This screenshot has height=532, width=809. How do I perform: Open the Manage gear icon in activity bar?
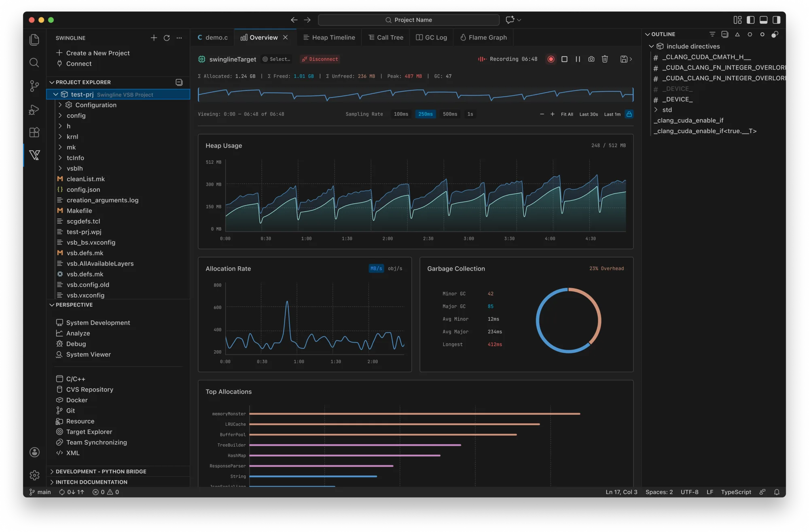tap(34, 475)
